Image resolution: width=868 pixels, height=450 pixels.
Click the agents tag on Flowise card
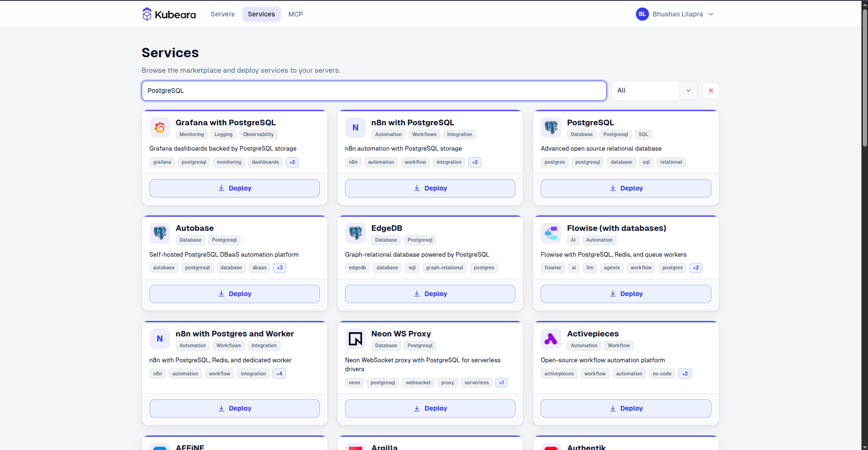612,268
